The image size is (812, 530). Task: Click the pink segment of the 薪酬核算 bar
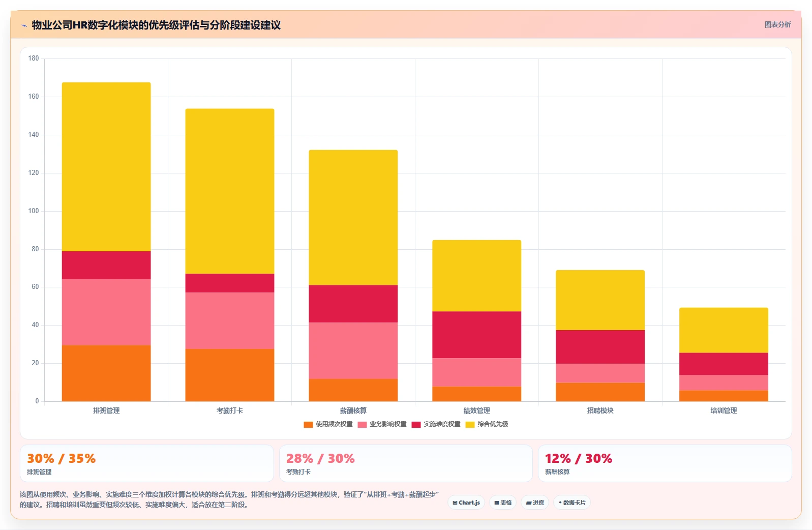tap(353, 350)
